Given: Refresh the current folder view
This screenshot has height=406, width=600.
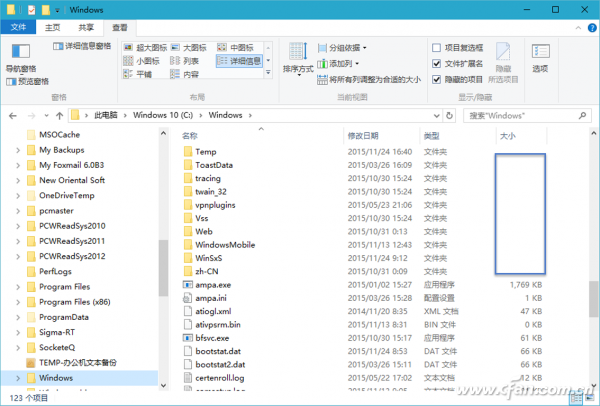Looking at the screenshot, I should click(x=450, y=115).
